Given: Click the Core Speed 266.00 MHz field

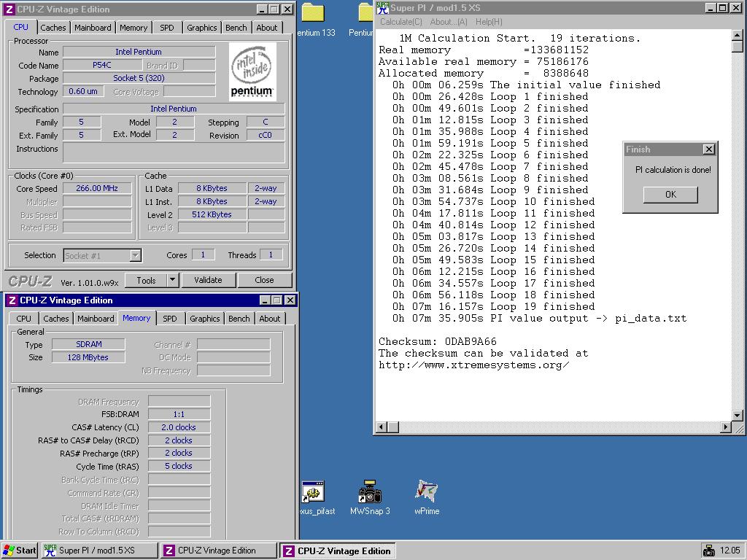Looking at the screenshot, I should (97, 188).
